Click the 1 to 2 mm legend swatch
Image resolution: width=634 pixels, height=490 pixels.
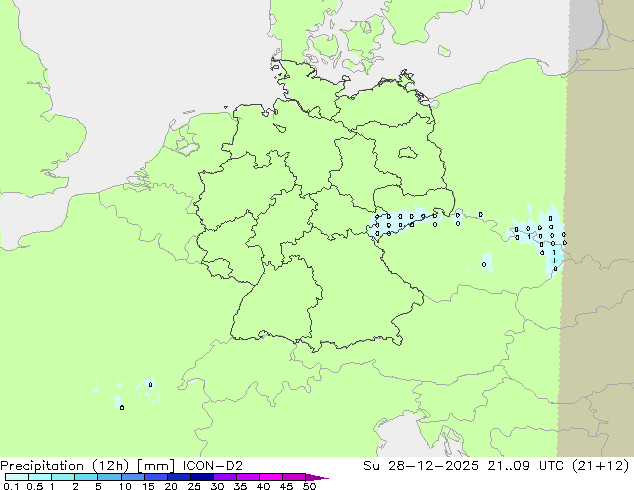point(63,477)
